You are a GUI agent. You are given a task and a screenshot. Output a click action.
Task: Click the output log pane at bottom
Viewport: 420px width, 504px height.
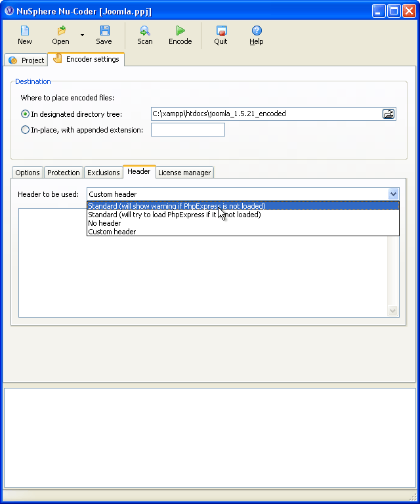point(210,438)
